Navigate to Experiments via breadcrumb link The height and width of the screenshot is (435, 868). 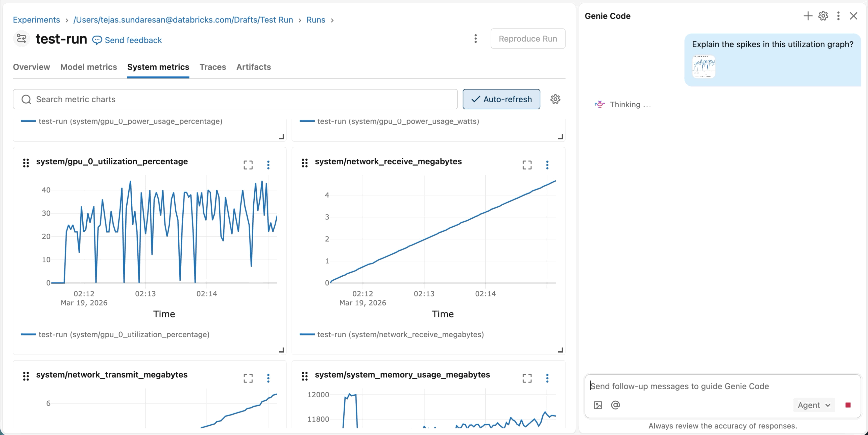click(x=36, y=19)
